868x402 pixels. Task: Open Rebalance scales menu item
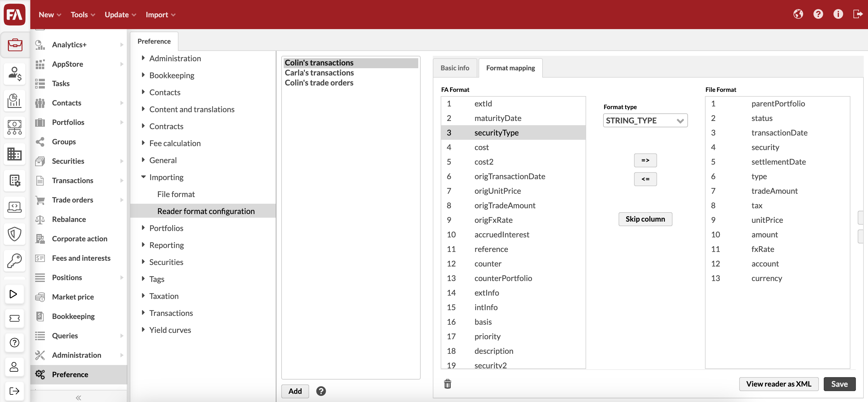pos(79,219)
